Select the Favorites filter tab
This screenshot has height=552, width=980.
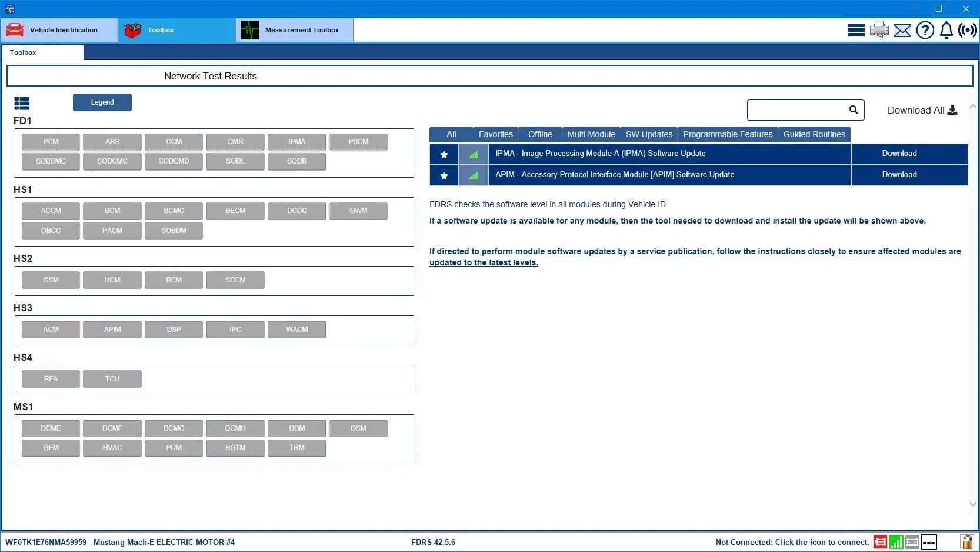coord(495,134)
